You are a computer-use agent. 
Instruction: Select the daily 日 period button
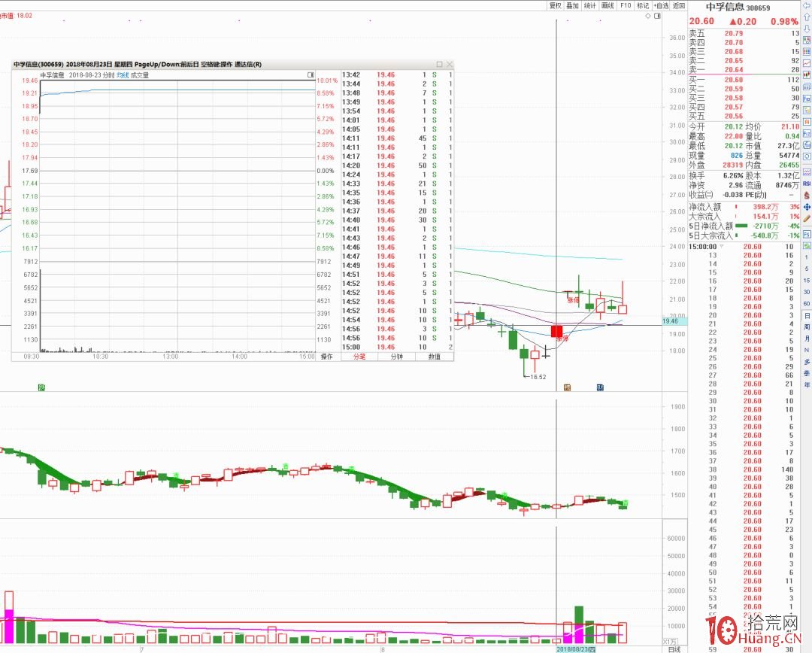807,316
